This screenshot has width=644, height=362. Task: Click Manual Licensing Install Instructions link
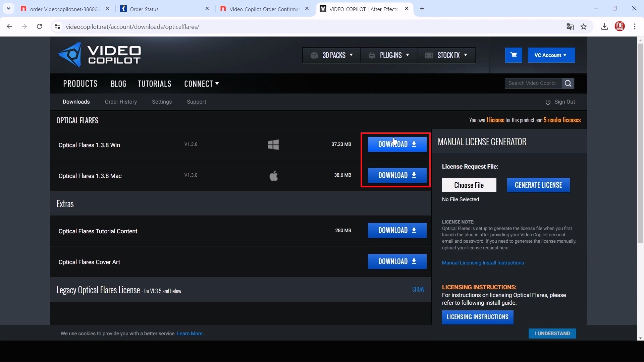(x=483, y=263)
